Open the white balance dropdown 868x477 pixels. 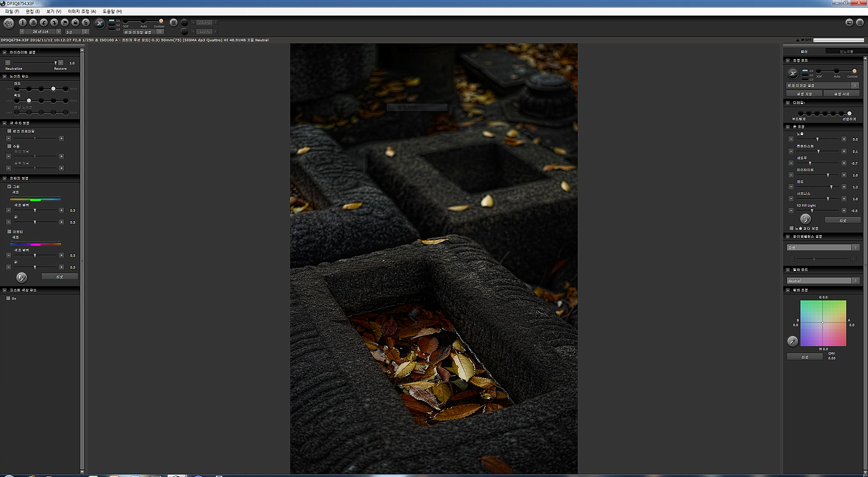point(822,247)
